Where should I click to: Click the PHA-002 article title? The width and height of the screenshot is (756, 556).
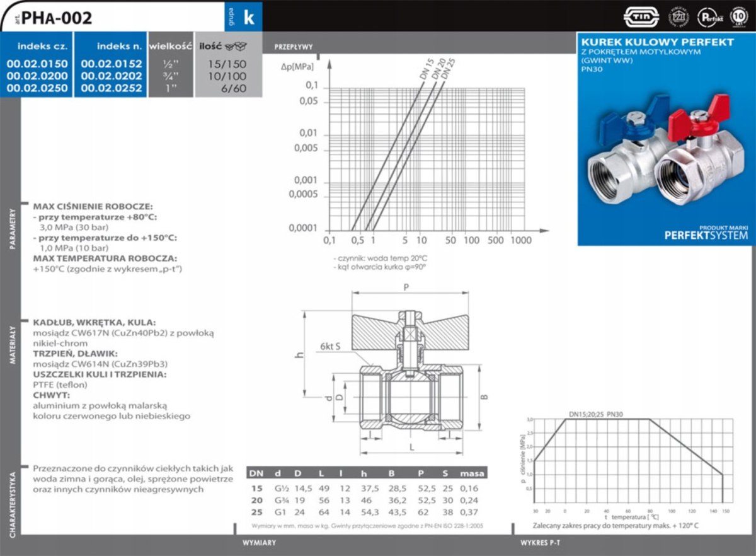click(57, 18)
